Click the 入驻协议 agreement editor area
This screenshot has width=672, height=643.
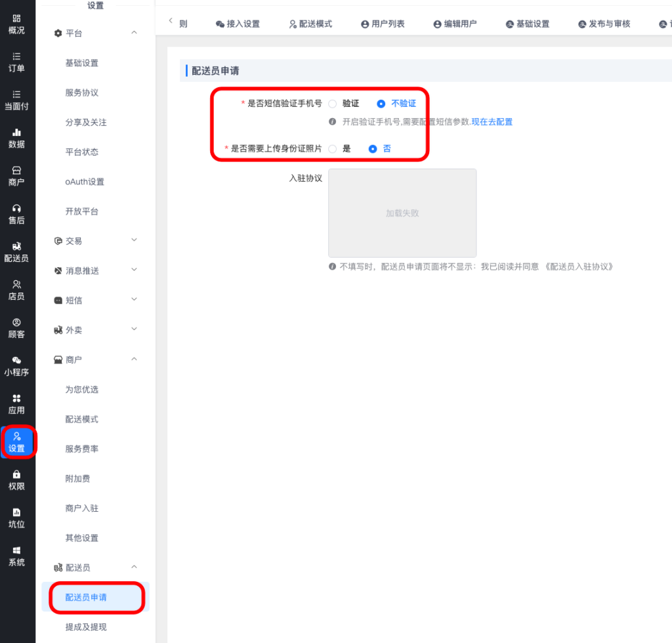point(402,213)
